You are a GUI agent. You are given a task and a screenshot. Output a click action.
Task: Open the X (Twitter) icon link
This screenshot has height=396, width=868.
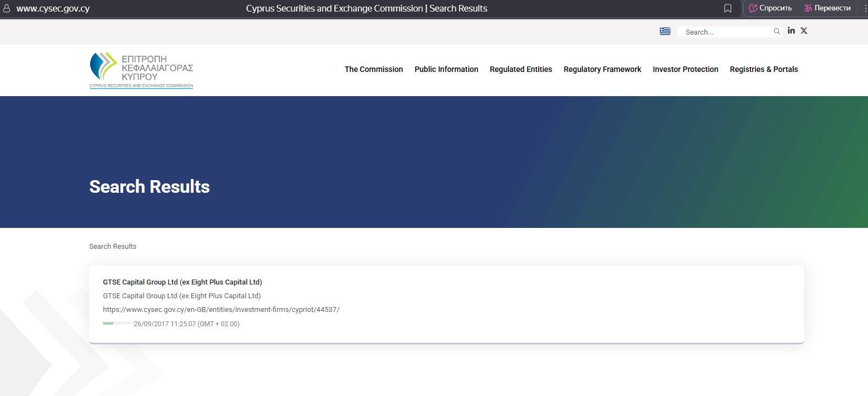click(x=804, y=31)
